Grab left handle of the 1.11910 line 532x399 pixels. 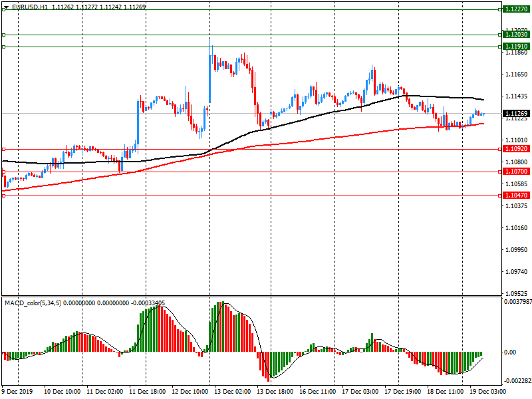4,47
